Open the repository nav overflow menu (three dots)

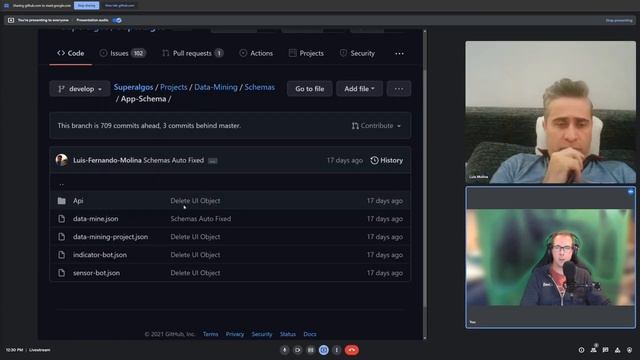click(399, 53)
